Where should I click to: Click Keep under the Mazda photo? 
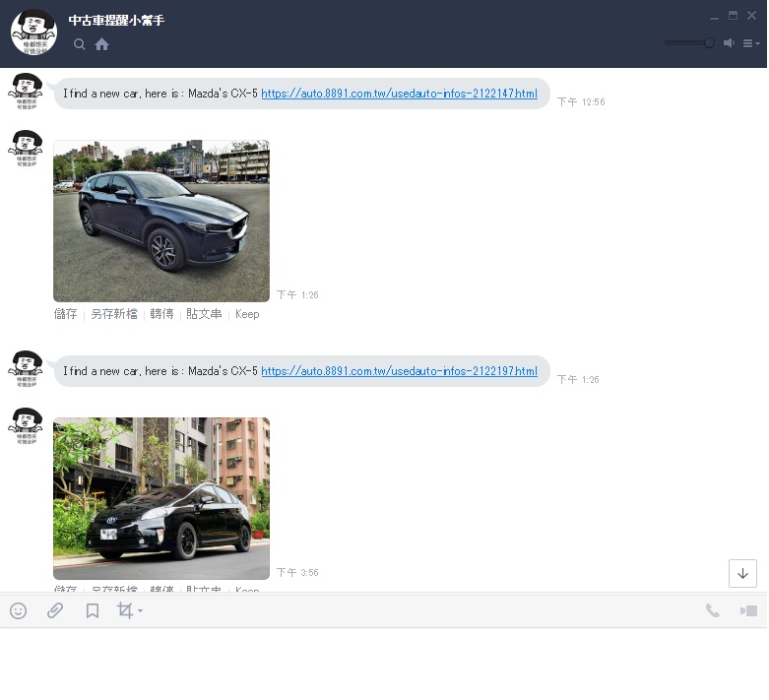[247, 314]
